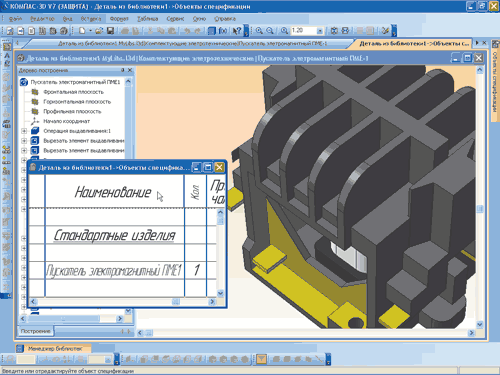
Task: Switch to the Пускатель электромагнитный ПМЕ-1 document tab
Action: click(192, 44)
